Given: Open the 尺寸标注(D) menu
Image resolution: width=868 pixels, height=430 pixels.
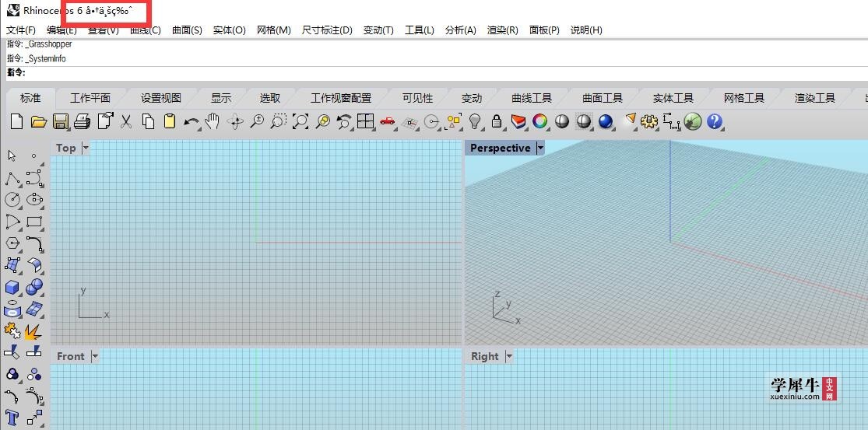Looking at the screenshot, I should (327, 30).
